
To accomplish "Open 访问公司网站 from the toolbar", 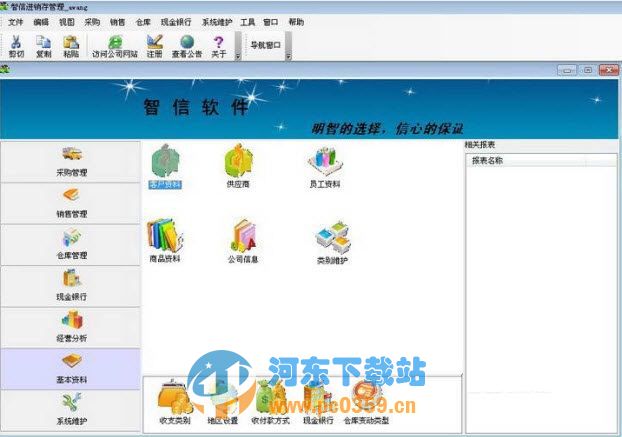I will tap(115, 46).
